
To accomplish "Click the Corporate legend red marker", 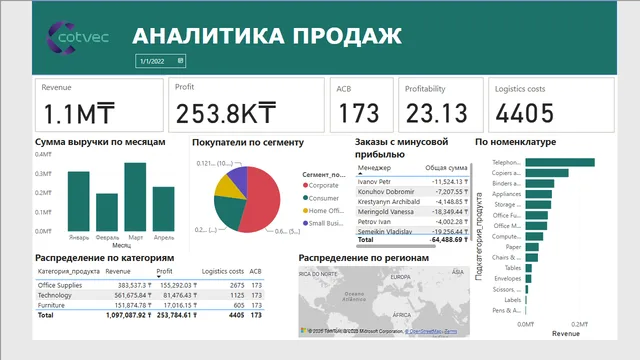I will tap(305, 185).
